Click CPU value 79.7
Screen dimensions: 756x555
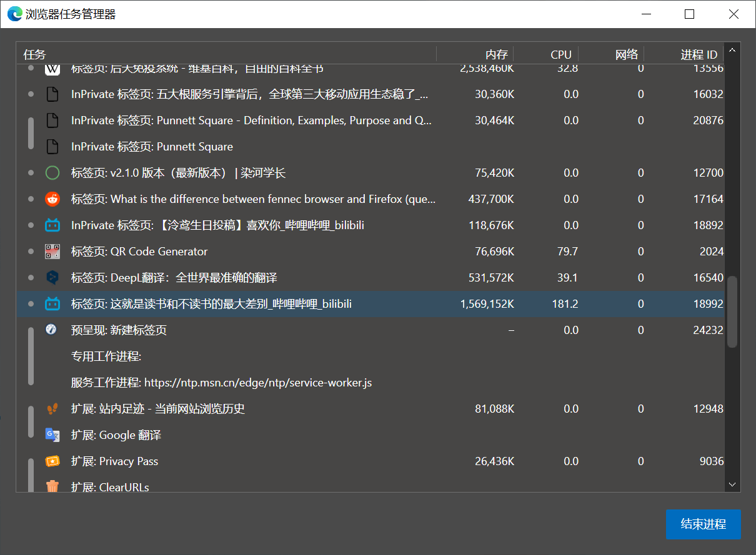click(x=567, y=252)
